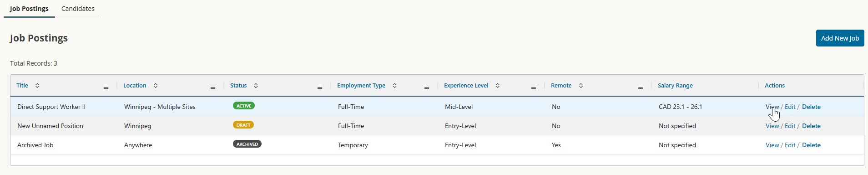Screen dimensions: 868x175
Task: Click the Experience Level header label
Action: click(x=466, y=86)
